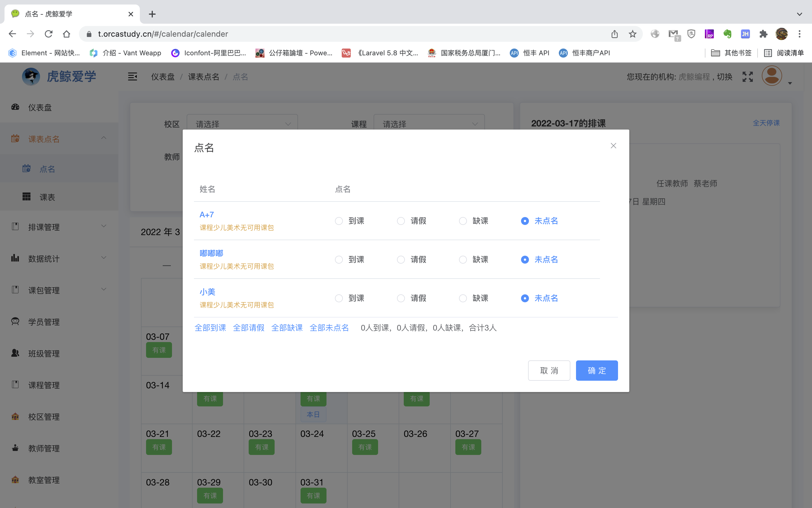Click 校区管理 building icon
Screen dimensions: 812x508
pos(15,416)
